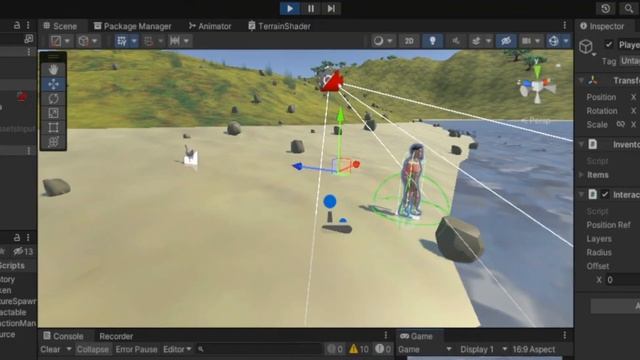640x360 pixels.
Task: Open the handle position dropdown arrow
Action: click(x=67, y=41)
